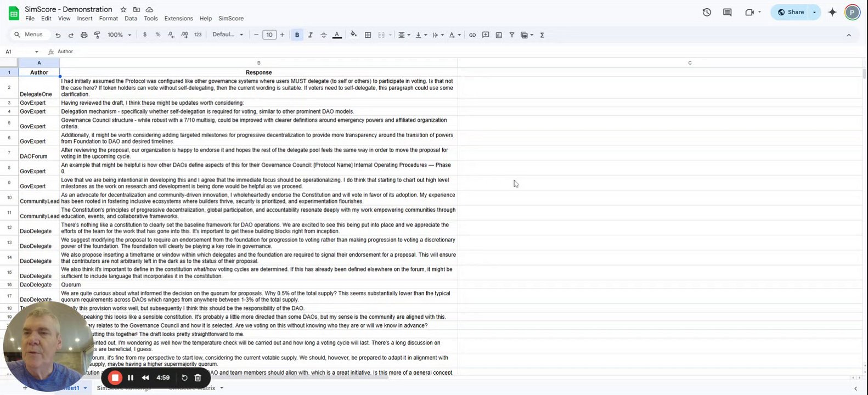Open the name box dropdown arrow

(x=37, y=52)
